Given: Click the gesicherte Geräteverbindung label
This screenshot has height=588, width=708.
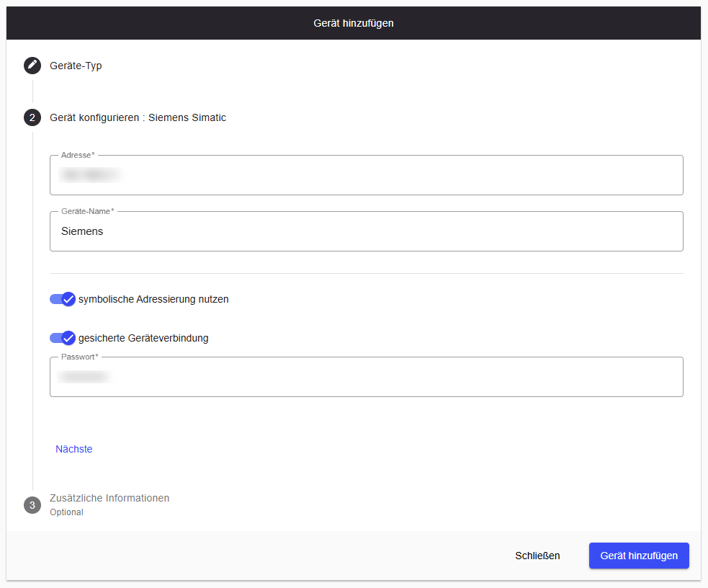Looking at the screenshot, I should (x=143, y=338).
